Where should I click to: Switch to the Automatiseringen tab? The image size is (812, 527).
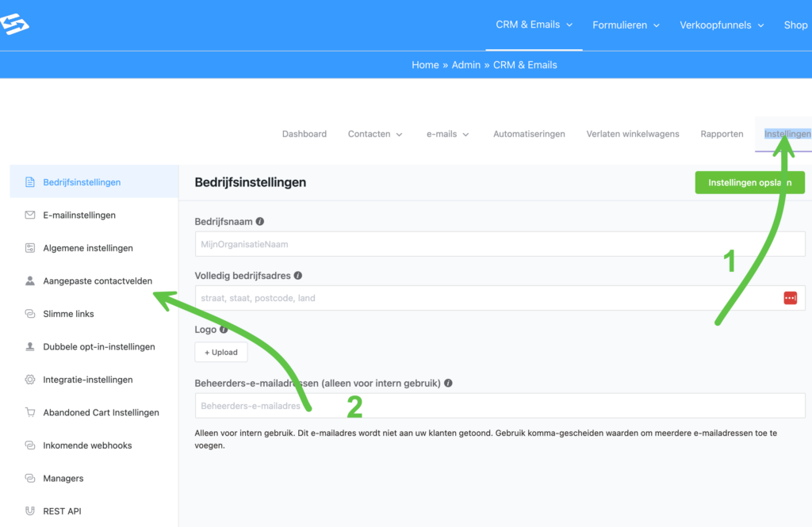tap(529, 134)
